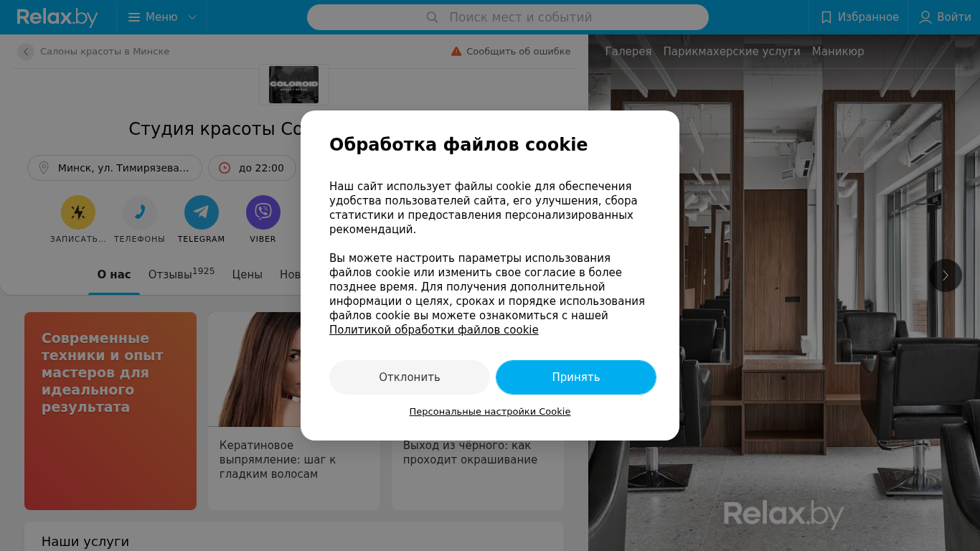980x551 pixels.
Task: Advance the gallery with the right arrow
Action: pos(946,275)
